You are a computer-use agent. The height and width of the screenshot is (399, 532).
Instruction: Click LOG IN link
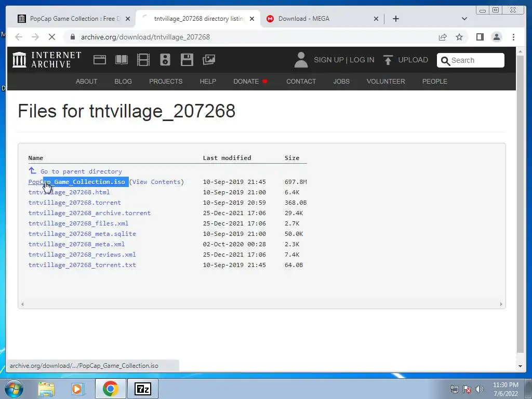[362, 60]
